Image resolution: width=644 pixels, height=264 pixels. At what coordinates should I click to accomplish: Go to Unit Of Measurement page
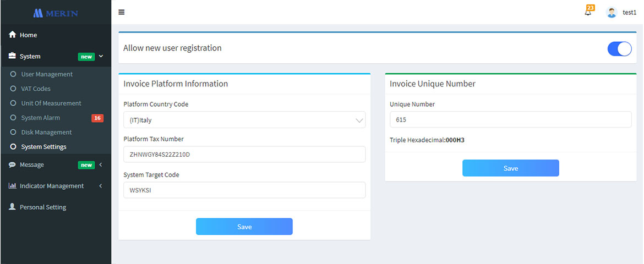point(51,103)
